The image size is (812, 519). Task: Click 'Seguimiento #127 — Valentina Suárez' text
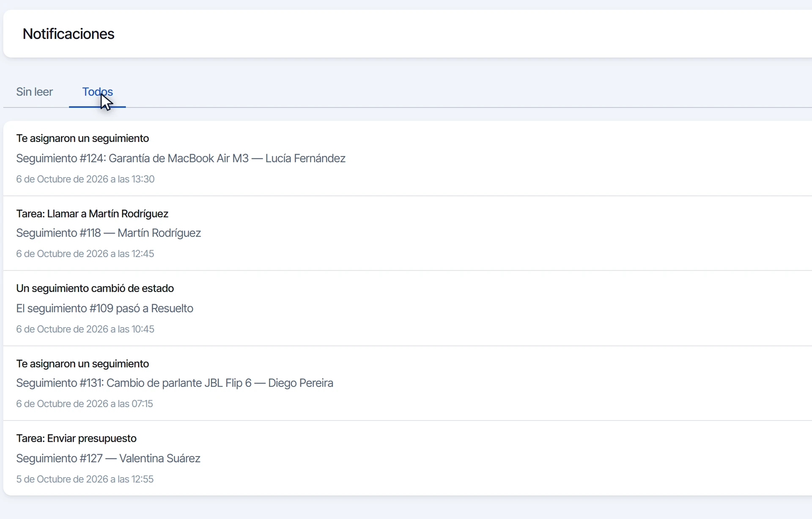(x=108, y=459)
